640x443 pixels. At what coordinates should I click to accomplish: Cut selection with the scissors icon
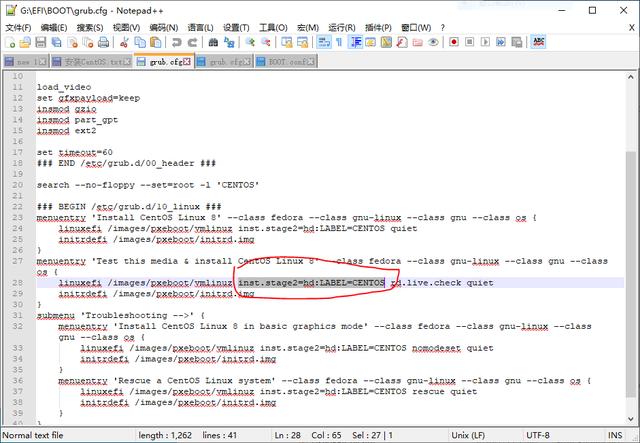124,42
